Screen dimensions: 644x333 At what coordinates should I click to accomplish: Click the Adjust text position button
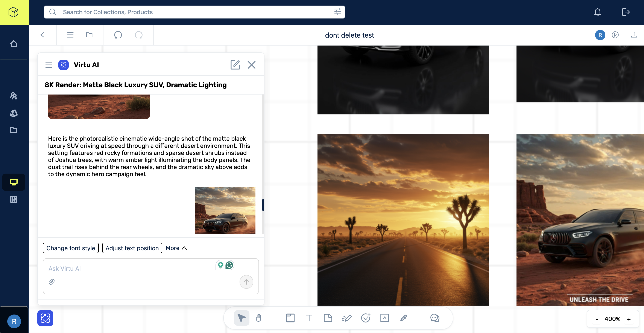[x=132, y=248]
